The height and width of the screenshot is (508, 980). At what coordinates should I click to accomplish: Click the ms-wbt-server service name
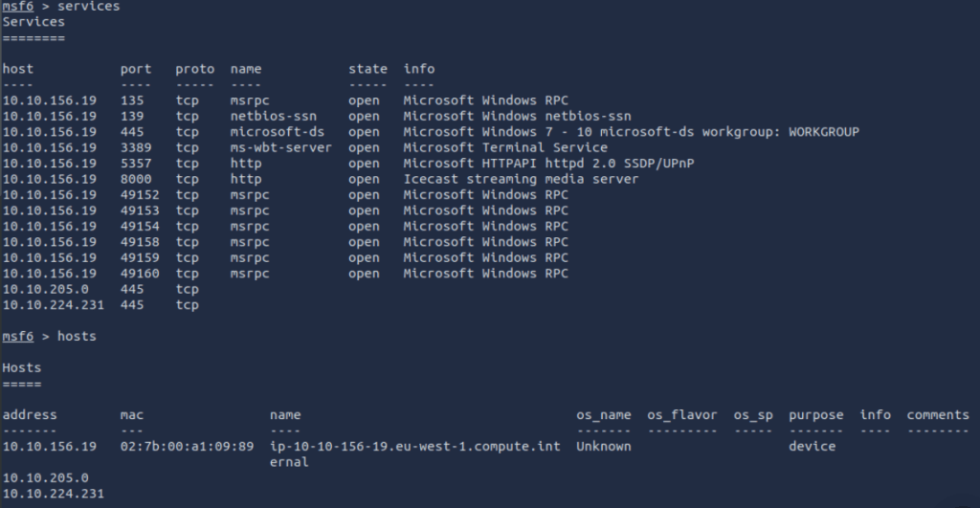(x=281, y=147)
